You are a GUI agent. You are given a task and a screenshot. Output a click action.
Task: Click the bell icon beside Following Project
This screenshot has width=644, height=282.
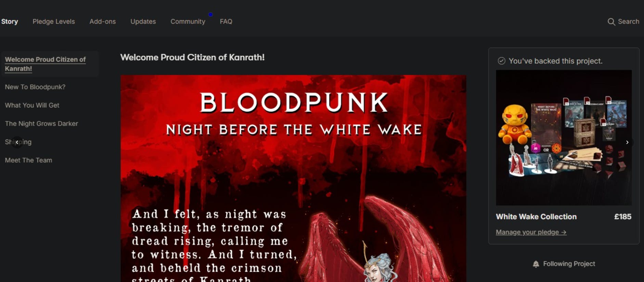tap(536, 264)
